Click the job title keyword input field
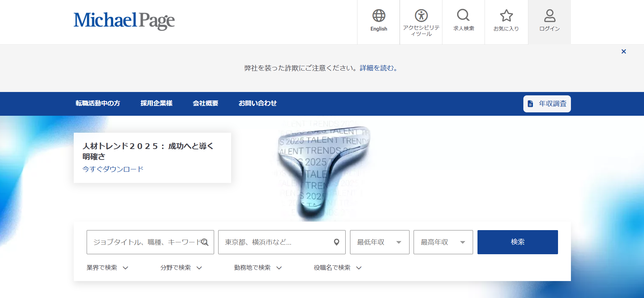Image resolution: width=644 pixels, height=298 pixels. (144, 242)
